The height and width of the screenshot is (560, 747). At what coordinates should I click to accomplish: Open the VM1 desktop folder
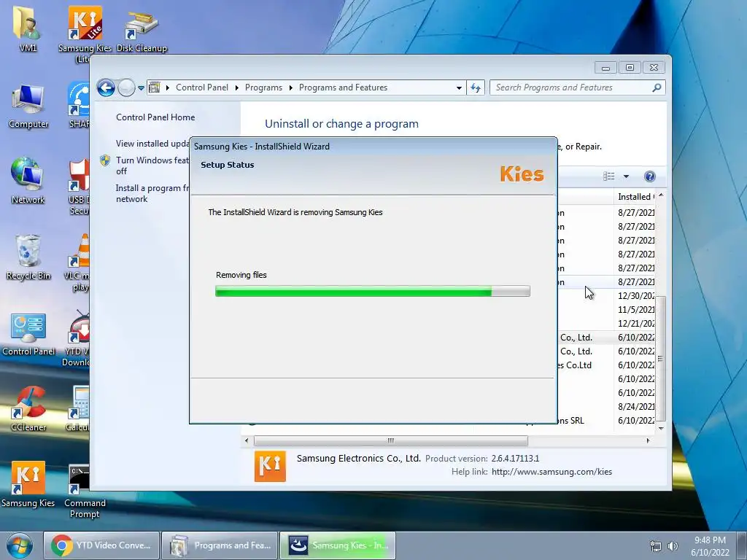click(28, 28)
